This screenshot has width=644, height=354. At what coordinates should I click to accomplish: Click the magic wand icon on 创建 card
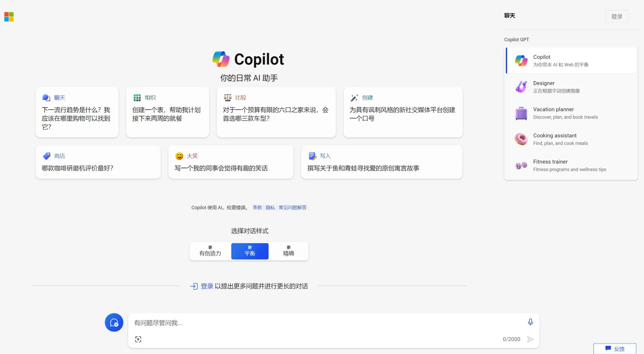pos(354,98)
